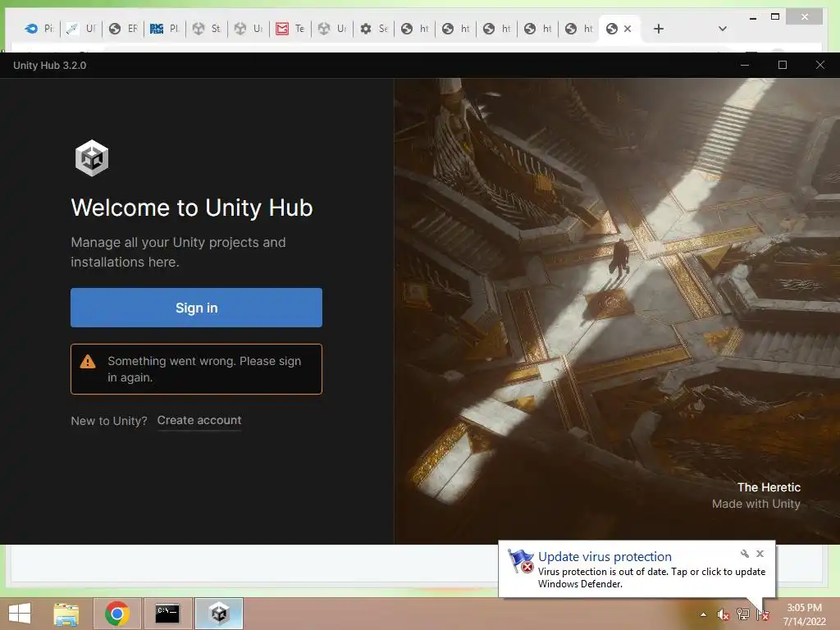Switch to the 'Pi' browser tab
840x630 pixels.
(x=39, y=29)
